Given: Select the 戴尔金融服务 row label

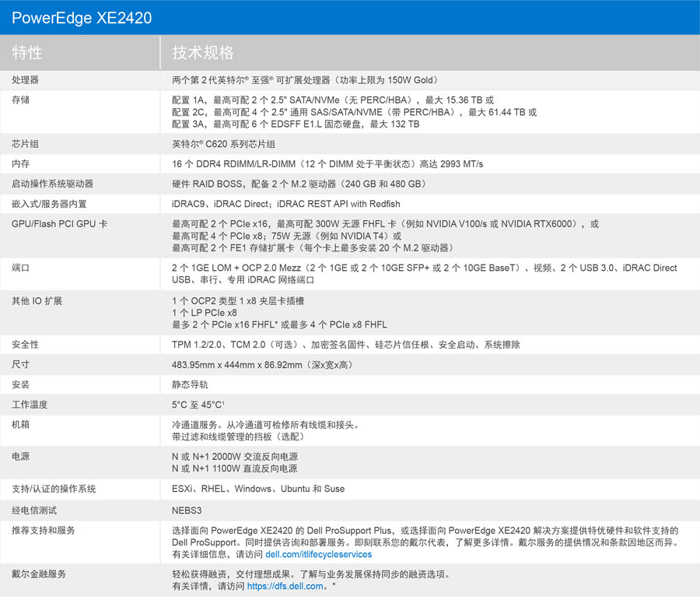Looking at the screenshot, I should 39,574.
